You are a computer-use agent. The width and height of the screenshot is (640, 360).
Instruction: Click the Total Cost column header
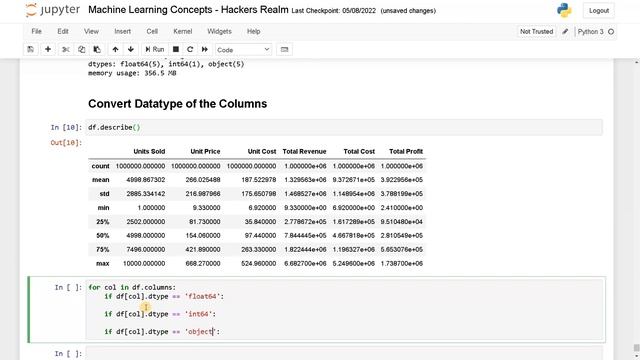coord(359,151)
